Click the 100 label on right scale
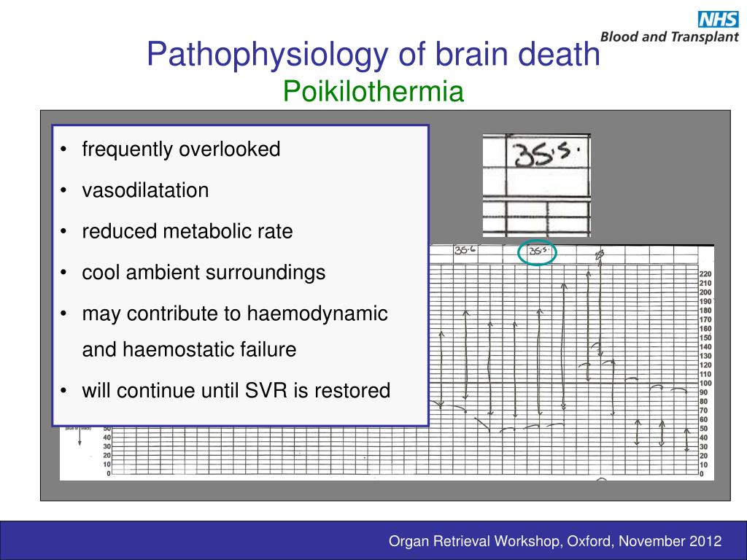Viewport: 747px width, 560px height. (x=705, y=384)
